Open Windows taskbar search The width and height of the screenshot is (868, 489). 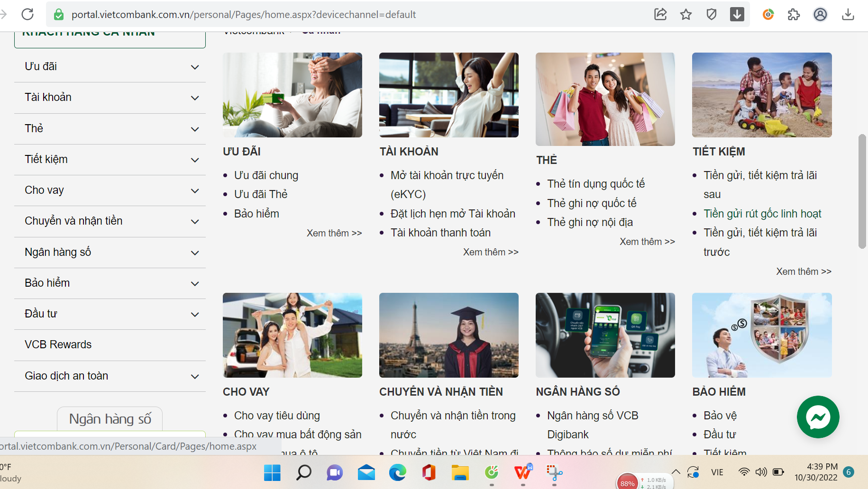point(303,472)
